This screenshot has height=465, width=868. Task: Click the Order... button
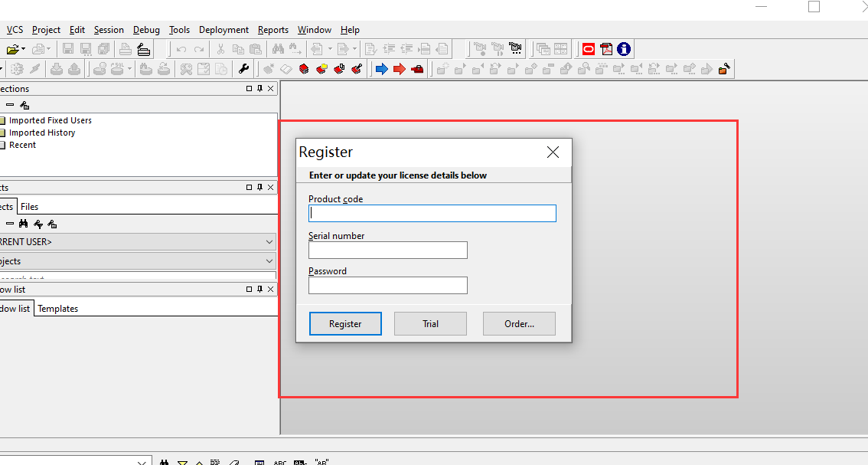click(519, 324)
